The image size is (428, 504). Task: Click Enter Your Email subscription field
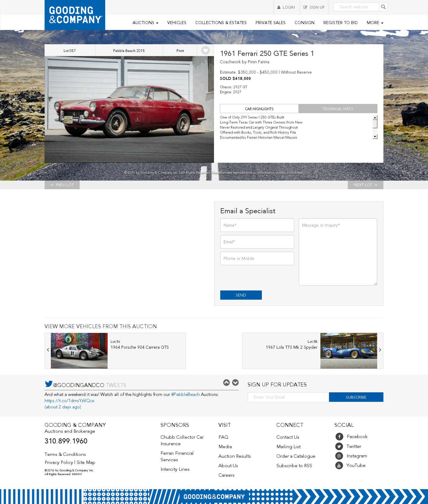288,397
